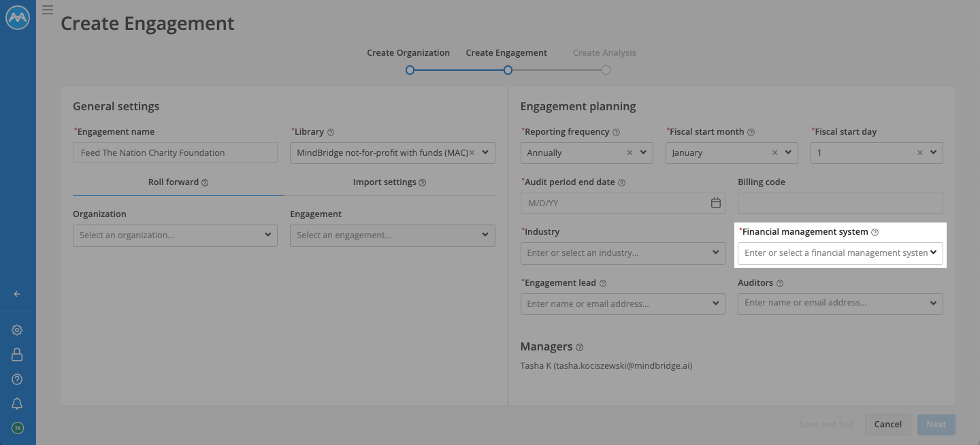The width and height of the screenshot is (980, 445).
Task: Open notifications bell icon
Action: pyautogui.click(x=18, y=403)
